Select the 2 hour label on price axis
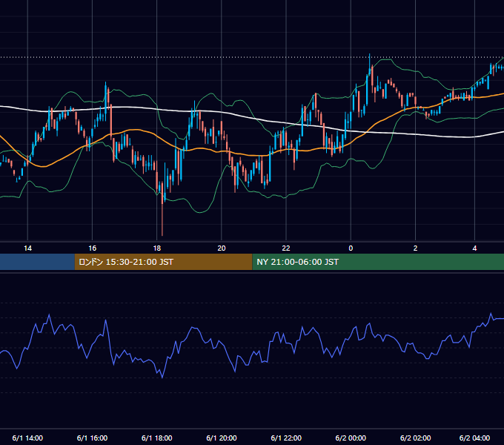The width and height of the screenshot is (504, 445). pos(415,248)
